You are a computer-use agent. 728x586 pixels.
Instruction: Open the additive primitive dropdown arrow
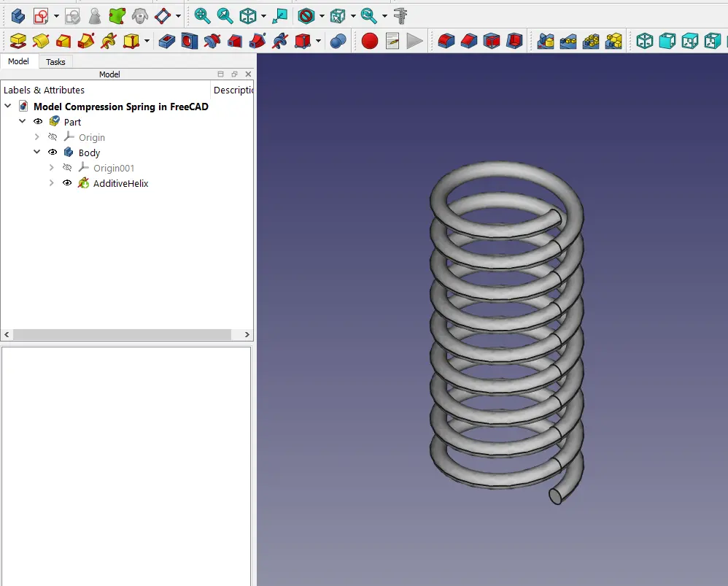147,41
